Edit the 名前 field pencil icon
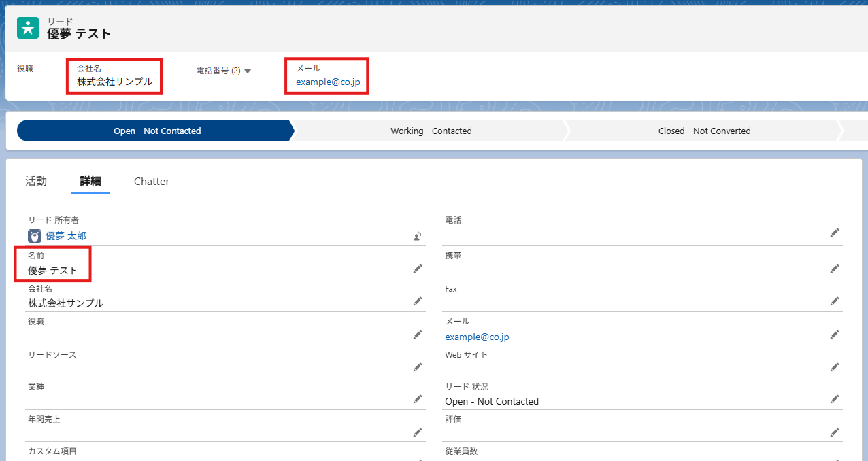The image size is (868, 461). click(x=418, y=269)
